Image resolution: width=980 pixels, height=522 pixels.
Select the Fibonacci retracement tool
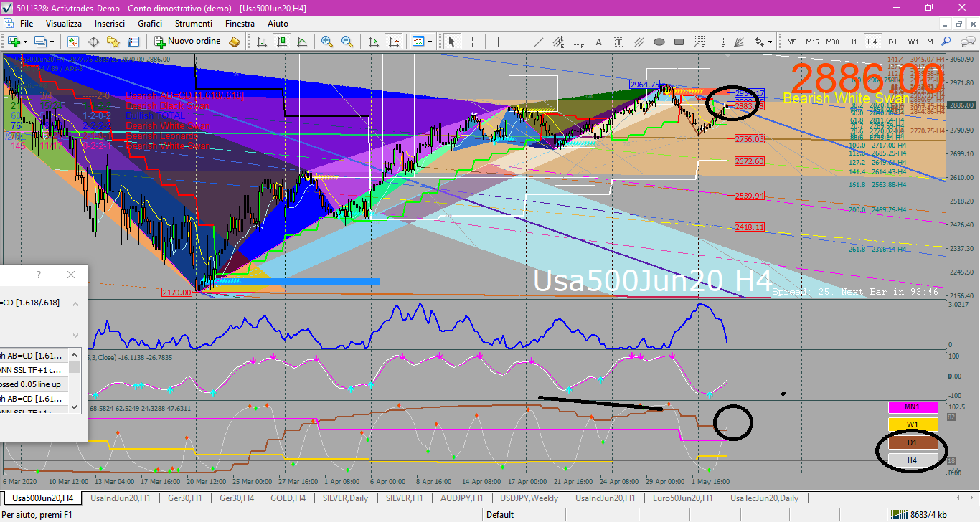(x=579, y=42)
